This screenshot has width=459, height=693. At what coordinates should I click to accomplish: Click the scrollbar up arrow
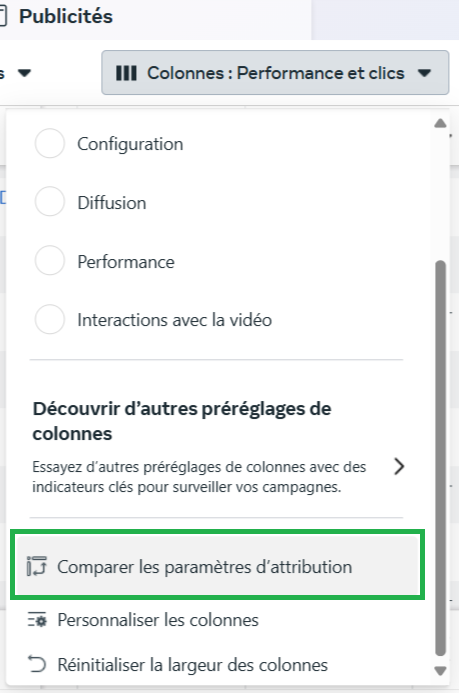pos(440,123)
